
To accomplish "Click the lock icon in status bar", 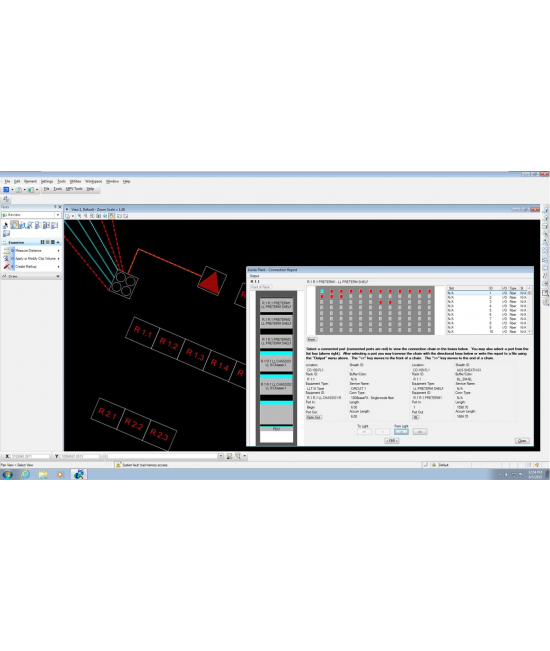I will click(434, 465).
